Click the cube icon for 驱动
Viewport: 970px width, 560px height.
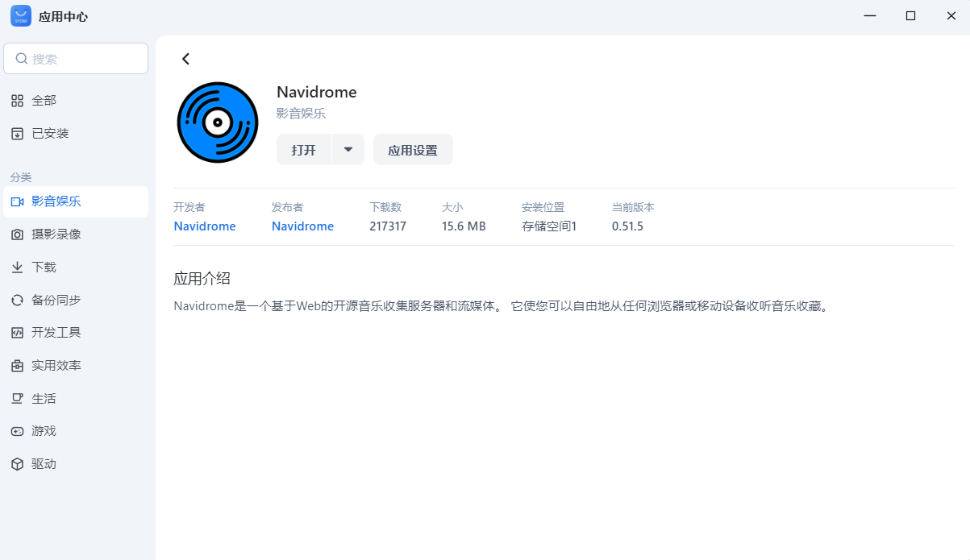tap(17, 464)
